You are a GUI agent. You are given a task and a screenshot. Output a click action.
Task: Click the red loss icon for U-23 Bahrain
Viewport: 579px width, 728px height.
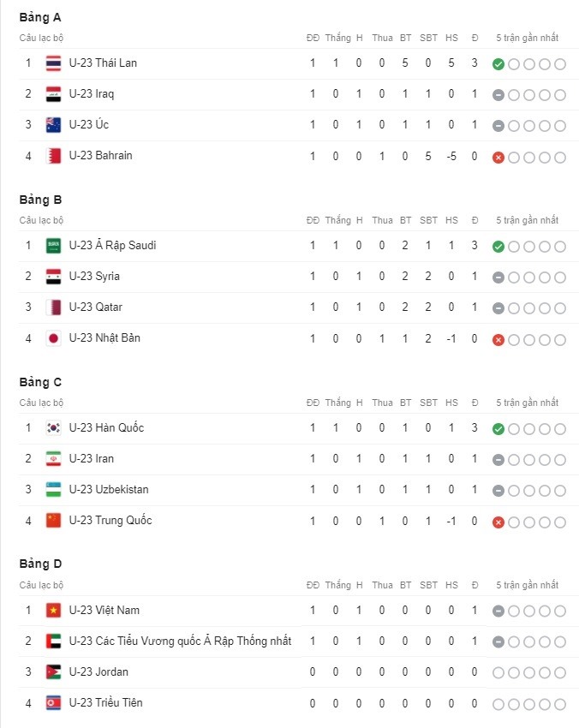[x=498, y=158]
